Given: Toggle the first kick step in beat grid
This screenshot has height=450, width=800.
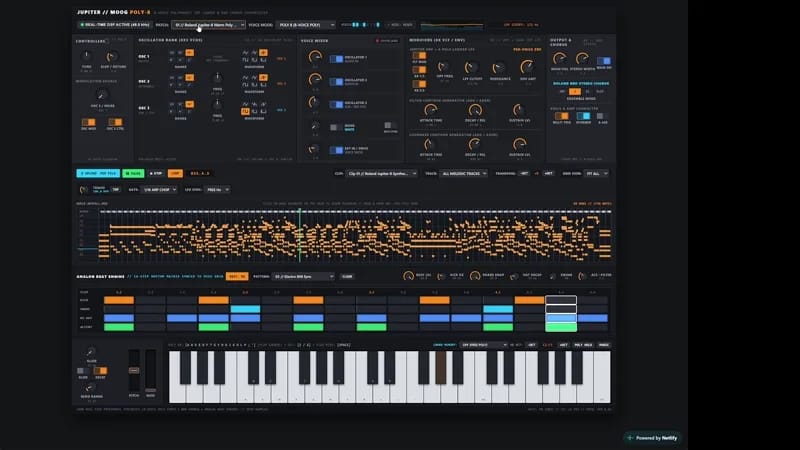Looking at the screenshot, I should pyautogui.click(x=119, y=300).
